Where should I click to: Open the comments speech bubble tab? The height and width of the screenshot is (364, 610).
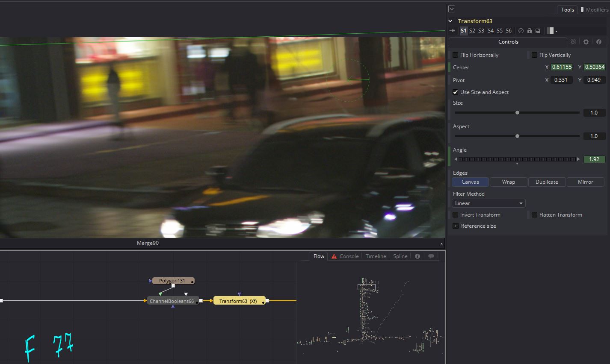coord(431,256)
